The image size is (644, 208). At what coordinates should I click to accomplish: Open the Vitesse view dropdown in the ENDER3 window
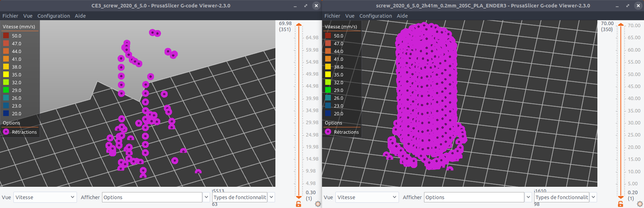tap(367, 197)
